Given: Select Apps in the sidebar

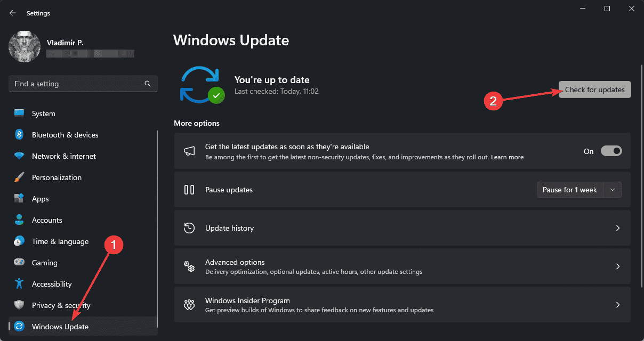Looking at the screenshot, I should pyautogui.click(x=83, y=199).
